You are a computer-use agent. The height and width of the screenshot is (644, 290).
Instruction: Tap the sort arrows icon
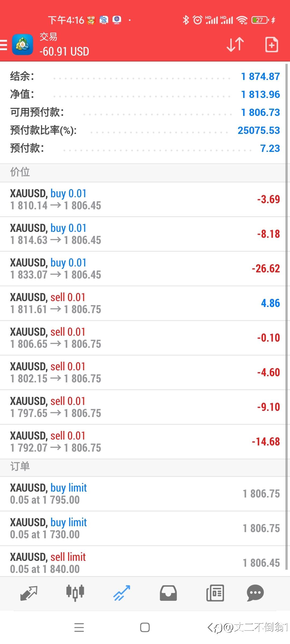click(x=235, y=45)
